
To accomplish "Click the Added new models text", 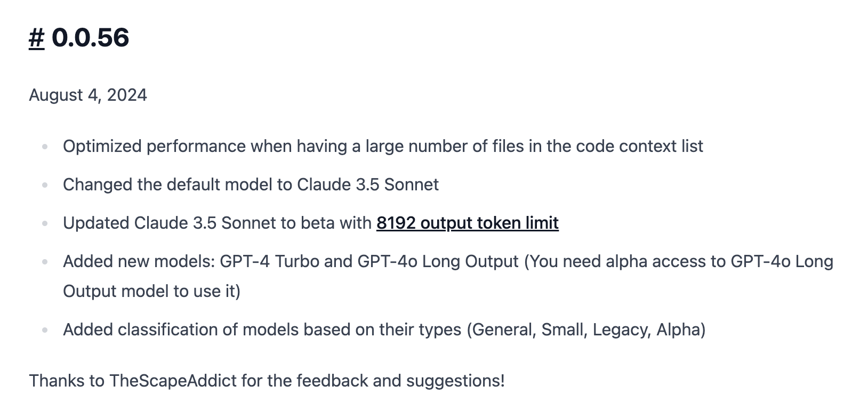I will pos(140,261).
